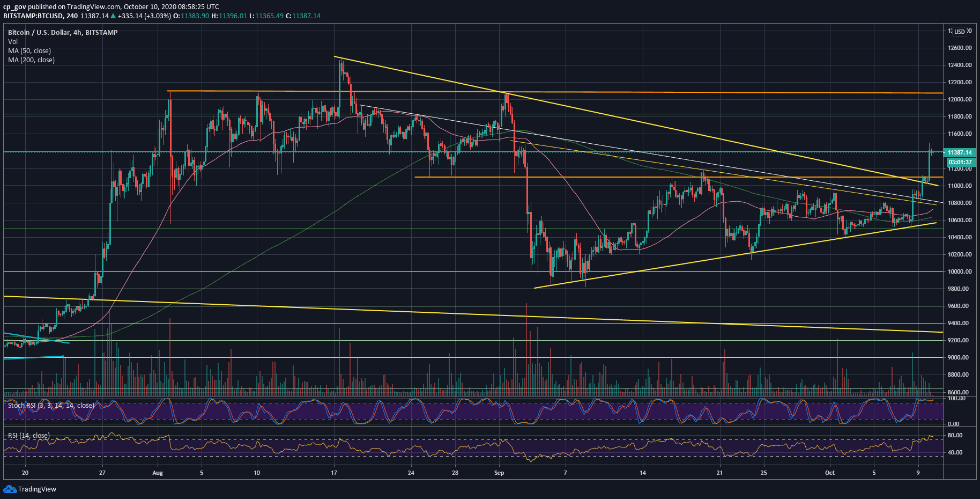
Task: Click the 10000.00 price axis label
Action: pyautogui.click(x=960, y=271)
